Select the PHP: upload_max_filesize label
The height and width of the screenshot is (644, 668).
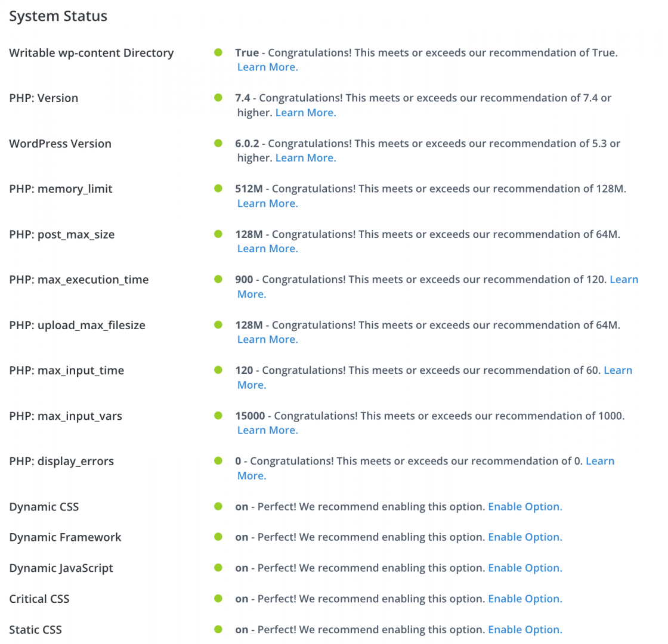[x=77, y=326]
